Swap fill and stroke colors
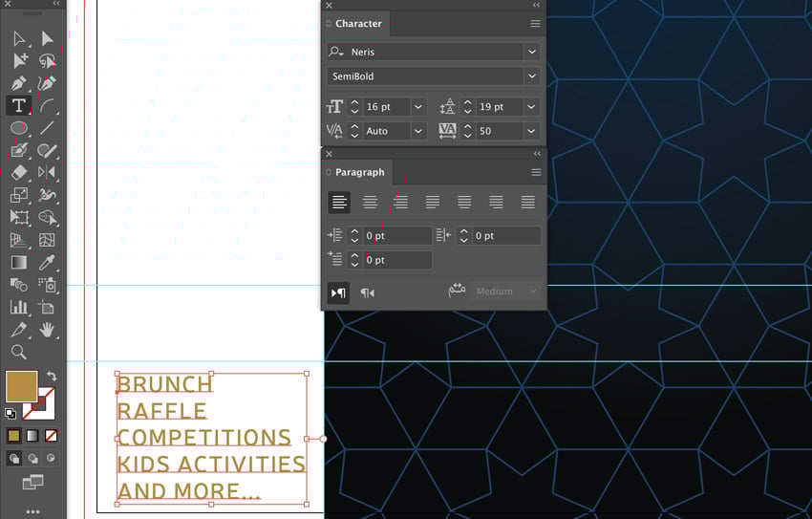The image size is (812, 519). [x=52, y=376]
